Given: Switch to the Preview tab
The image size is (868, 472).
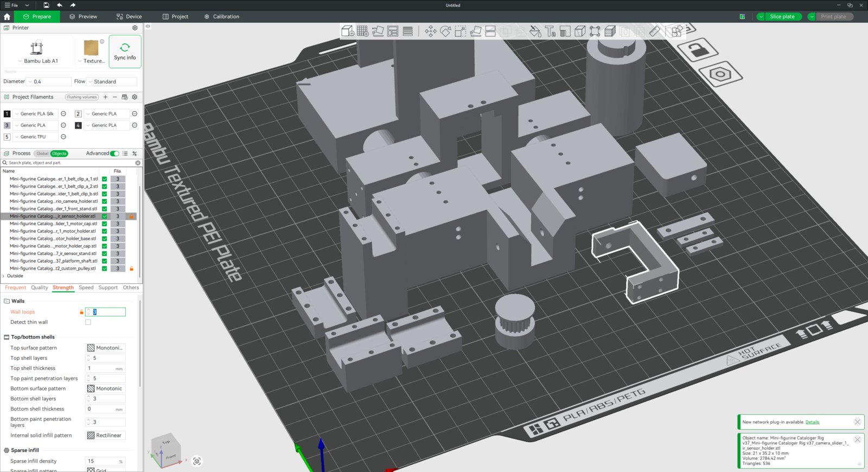Looking at the screenshot, I should [x=84, y=17].
